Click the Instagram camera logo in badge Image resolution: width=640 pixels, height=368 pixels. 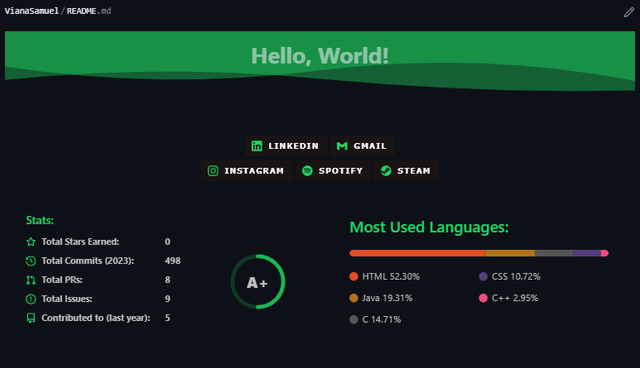(x=213, y=171)
